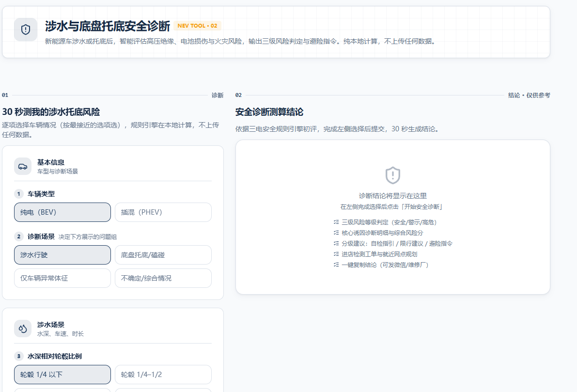Click the shield icon in the page header

point(25,30)
